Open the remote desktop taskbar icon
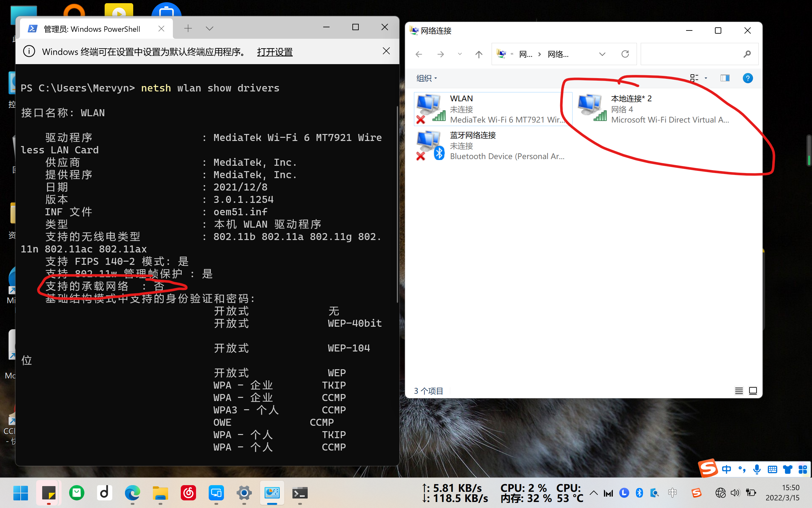The width and height of the screenshot is (812, 508). (x=216, y=493)
